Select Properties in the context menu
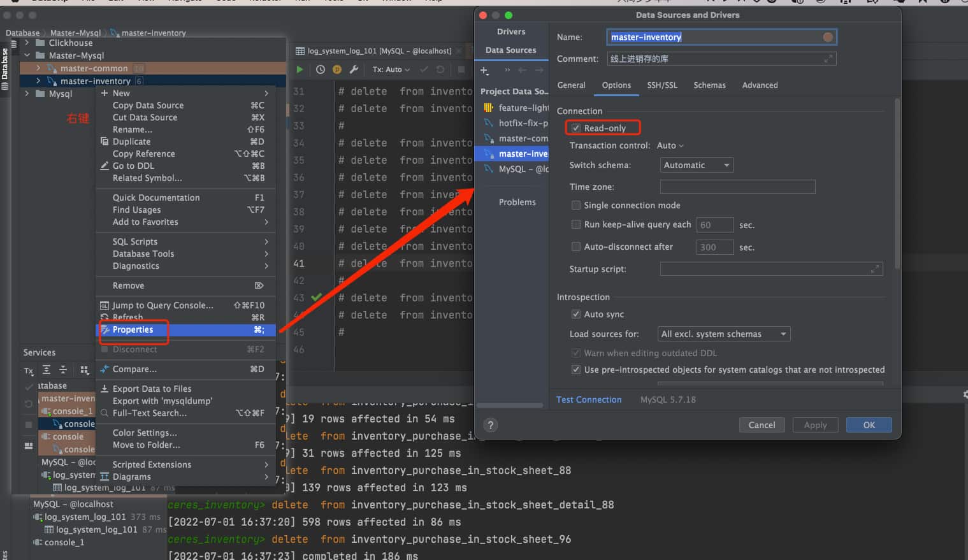This screenshot has width=968, height=560. [185, 330]
